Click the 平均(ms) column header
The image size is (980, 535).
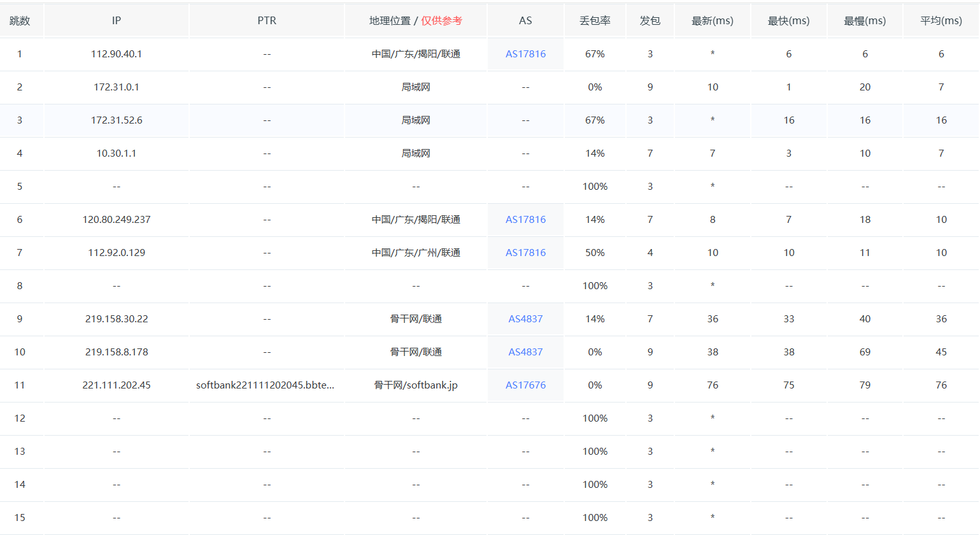point(941,21)
